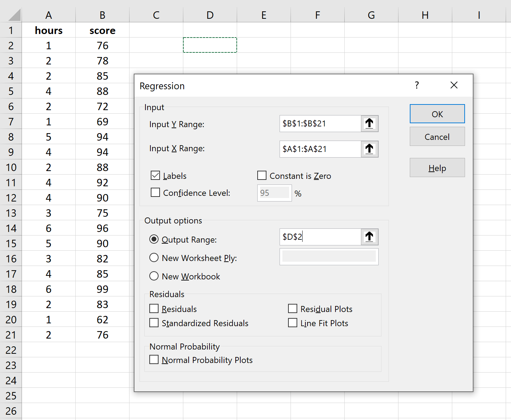The image size is (511, 420).
Task: Click the question mark help icon in title bar
Action: [x=417, y=85]
